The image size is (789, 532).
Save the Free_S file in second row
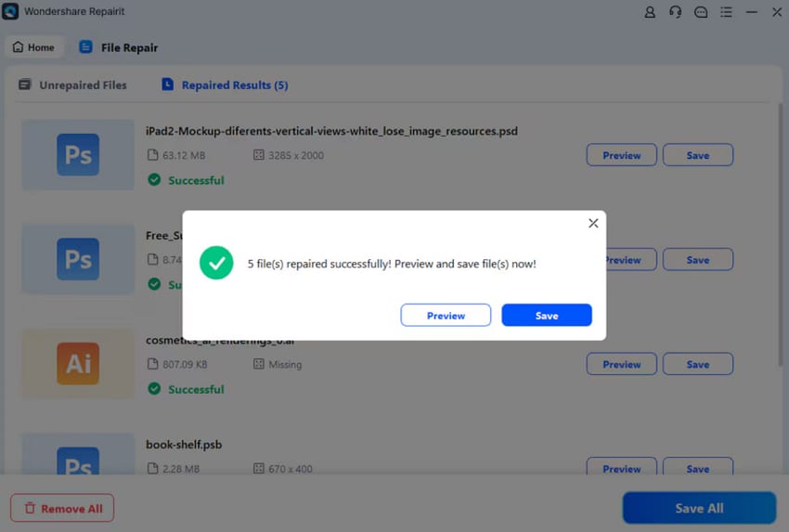pos(697,260)
